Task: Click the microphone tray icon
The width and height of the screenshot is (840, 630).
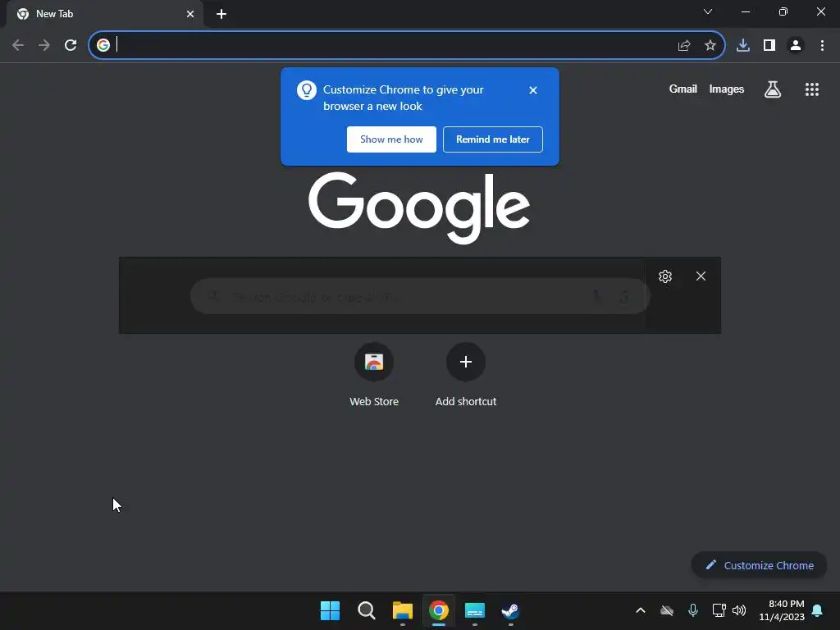Action: (692, 610)
